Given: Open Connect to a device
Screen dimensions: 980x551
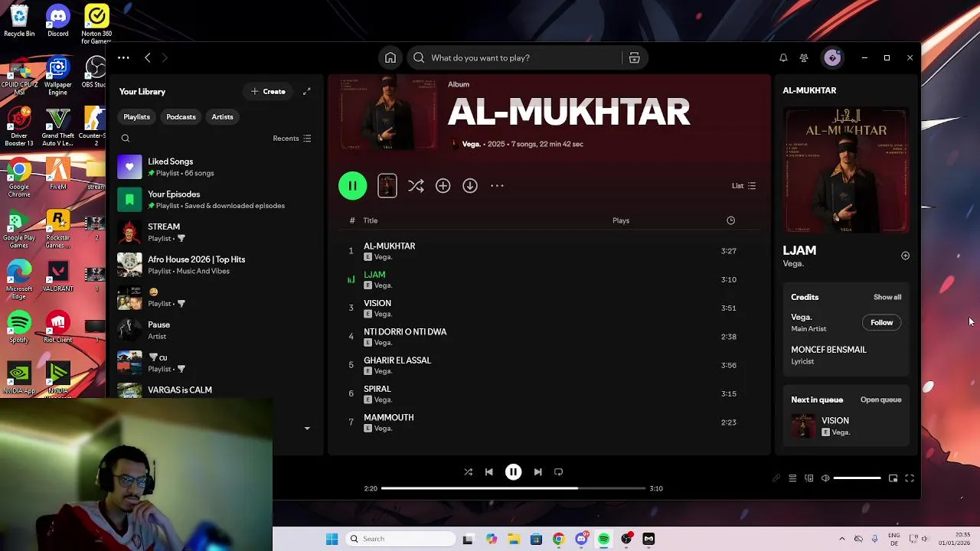Looking at the screenshot, I should [x=808, y=478].
